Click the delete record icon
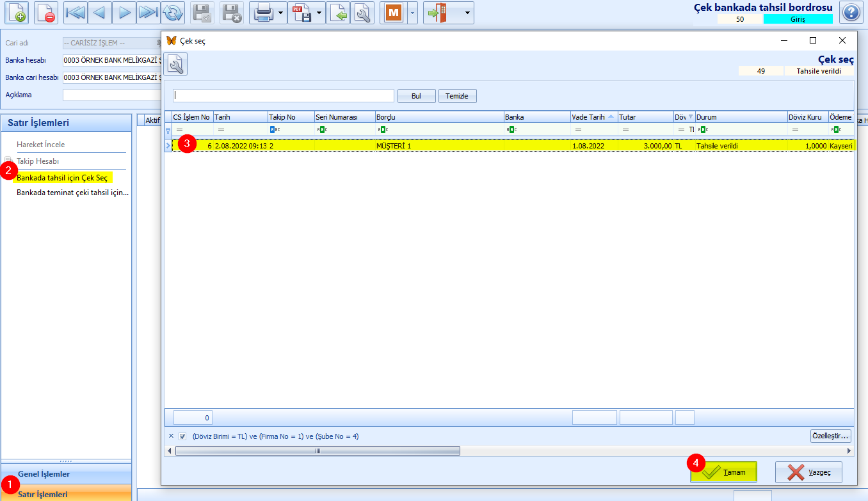 46,13
